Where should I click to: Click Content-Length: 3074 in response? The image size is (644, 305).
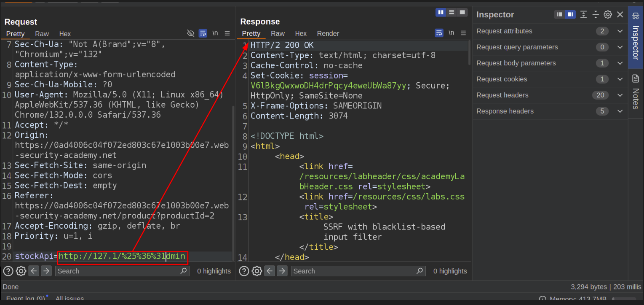coord(299,116)
